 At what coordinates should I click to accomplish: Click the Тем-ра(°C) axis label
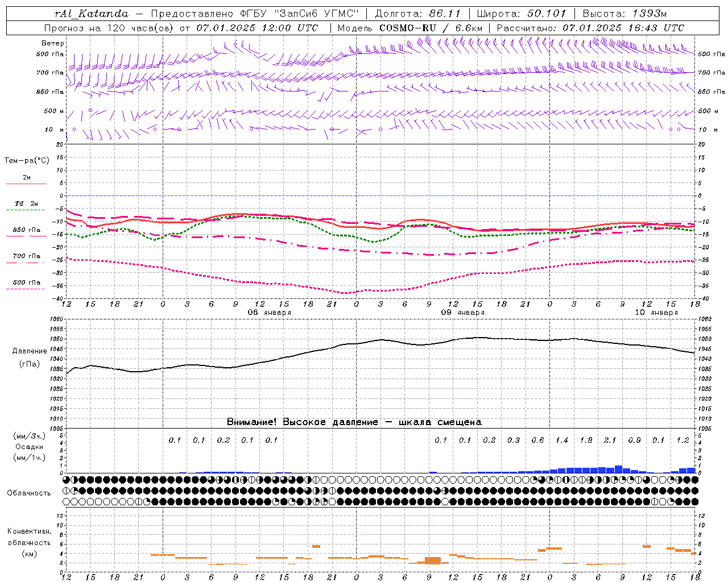pos(27,161)
